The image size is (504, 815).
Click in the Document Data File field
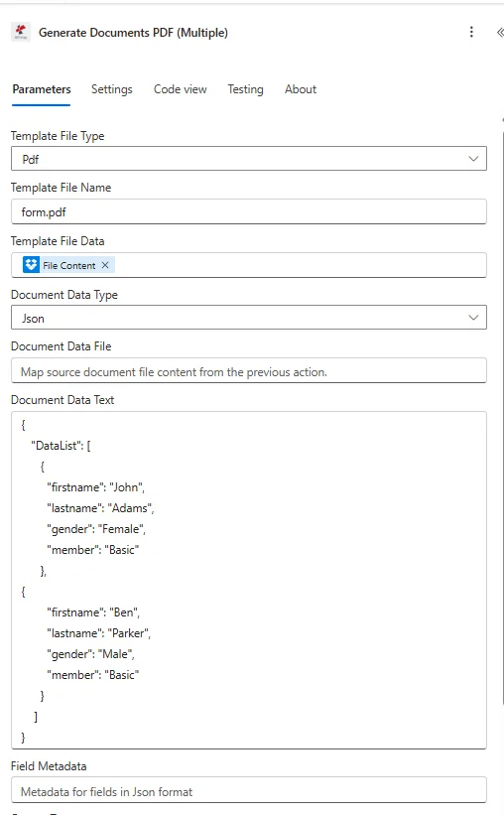pyautogui.click(x=249, y=370)
